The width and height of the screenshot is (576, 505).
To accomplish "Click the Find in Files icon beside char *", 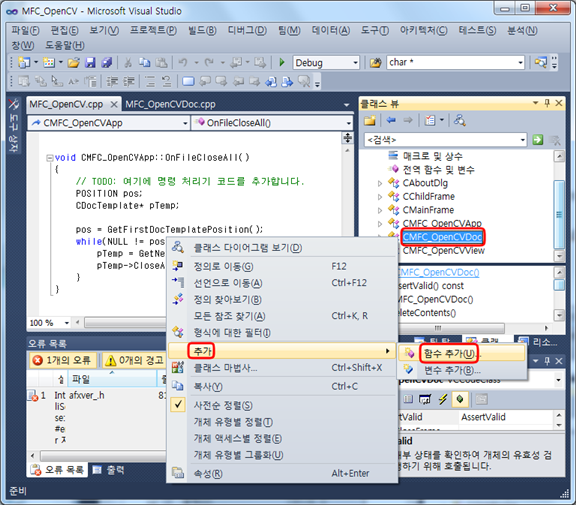I will click(x=375, y=63).
